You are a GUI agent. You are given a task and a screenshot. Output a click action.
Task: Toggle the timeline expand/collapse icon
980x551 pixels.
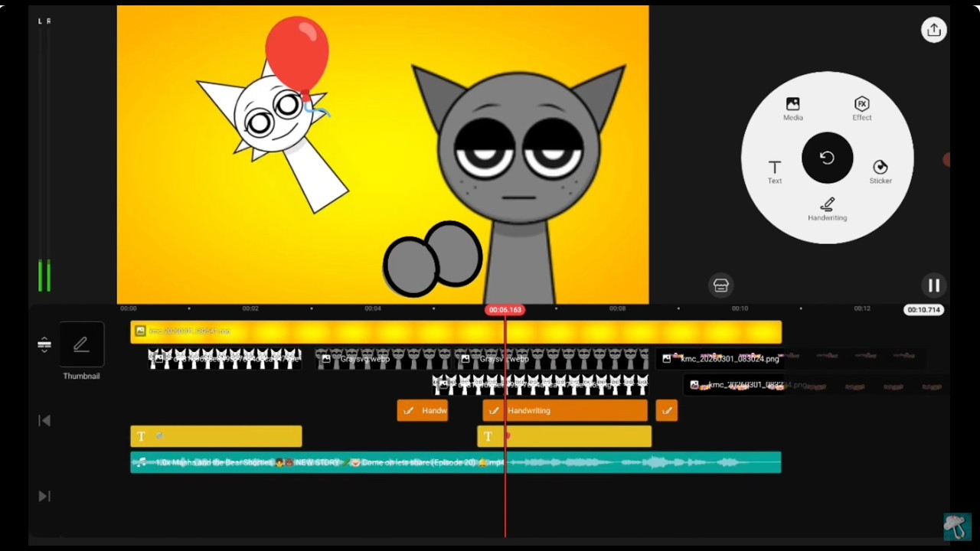44,345
